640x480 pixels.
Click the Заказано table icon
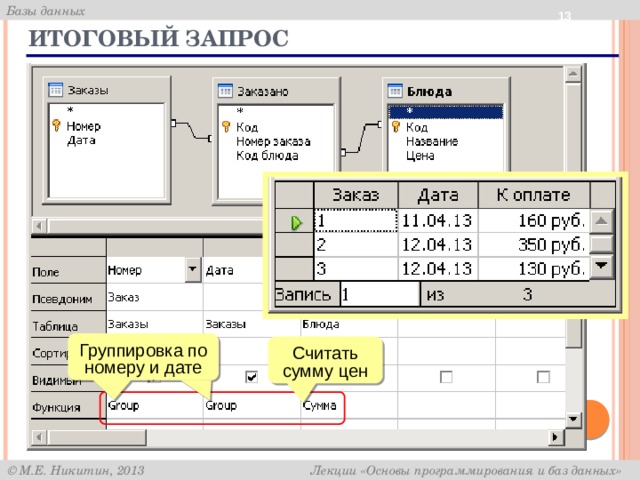click(x=225, y=91)
